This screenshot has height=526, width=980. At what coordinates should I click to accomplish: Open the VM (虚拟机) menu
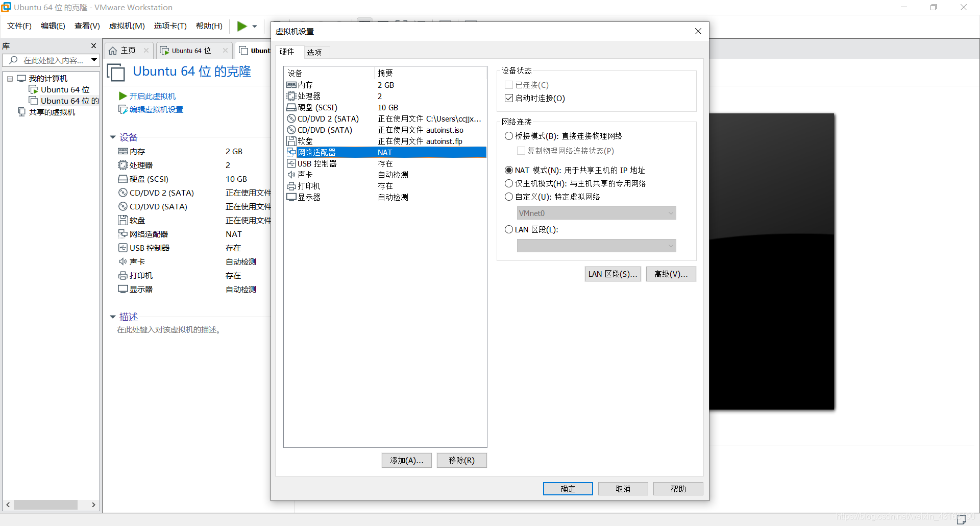(127, 26)
